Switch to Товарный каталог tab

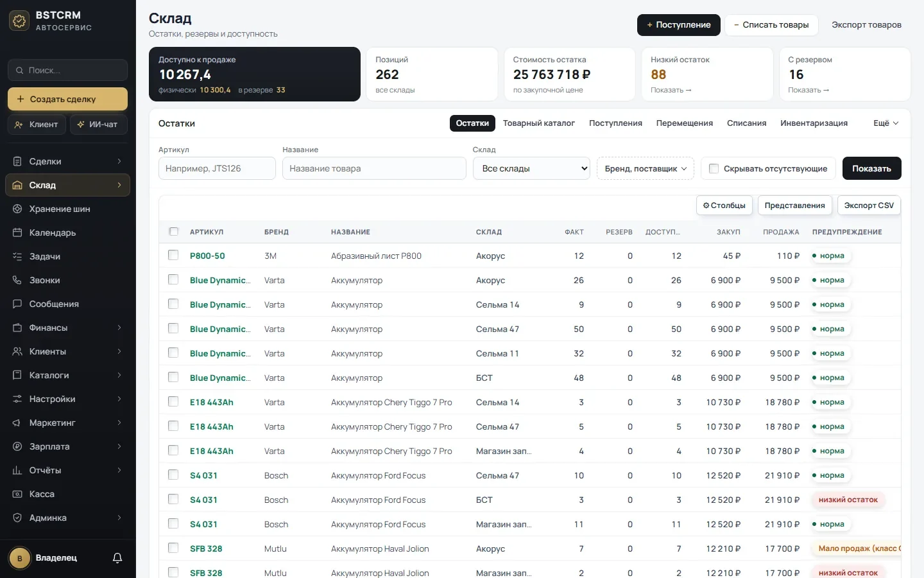(539, 123)
